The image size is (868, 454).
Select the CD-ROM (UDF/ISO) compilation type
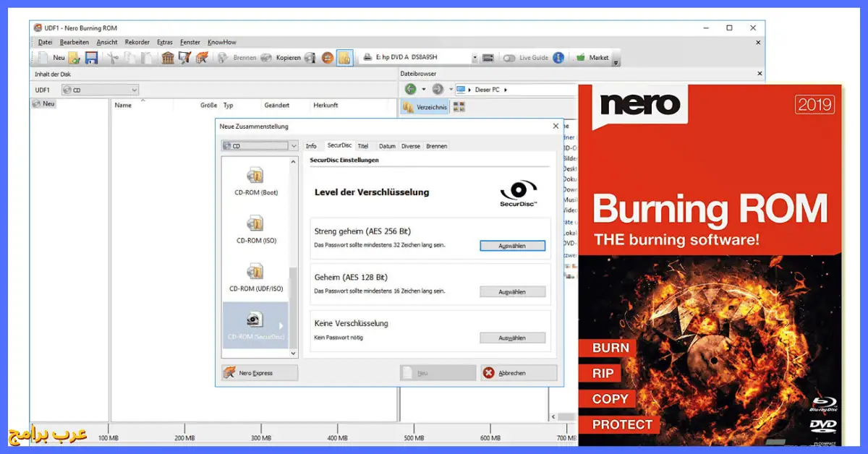[255, 277]
